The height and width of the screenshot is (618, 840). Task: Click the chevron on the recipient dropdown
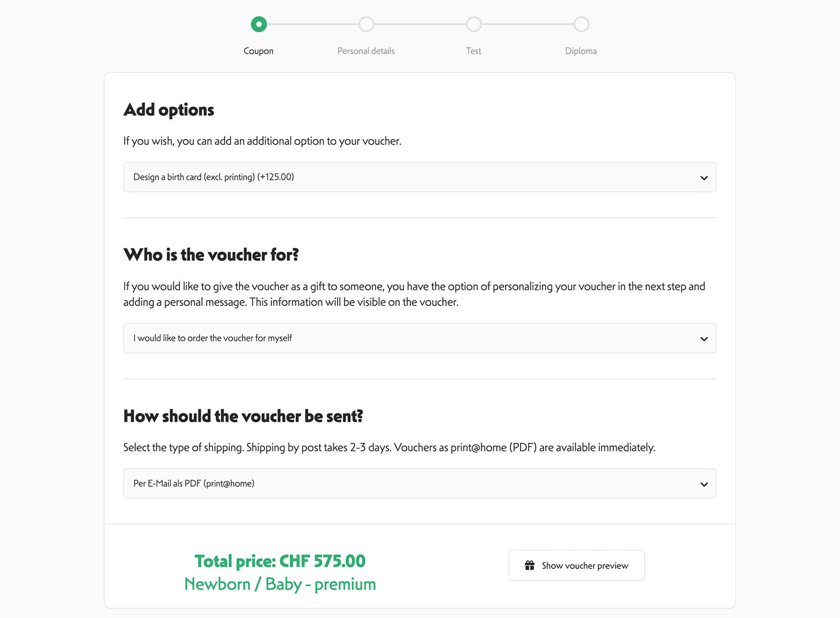(x=704, y=338)
